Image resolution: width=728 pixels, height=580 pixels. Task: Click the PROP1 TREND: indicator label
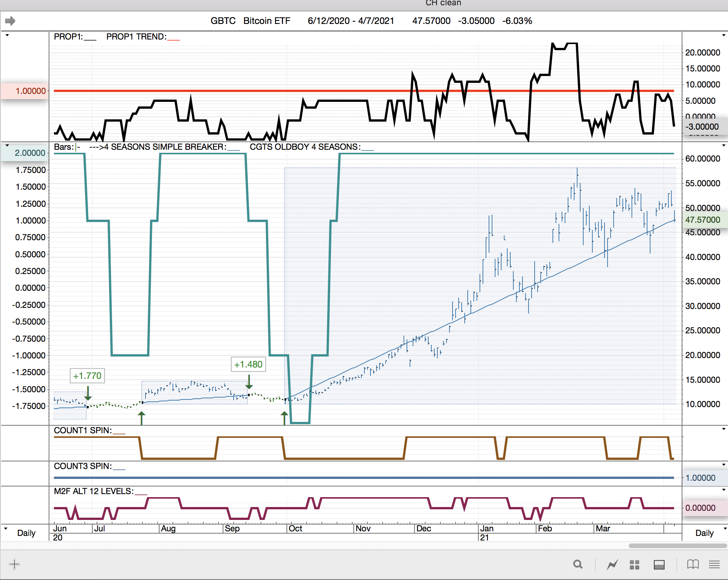(x=136, y=37)
